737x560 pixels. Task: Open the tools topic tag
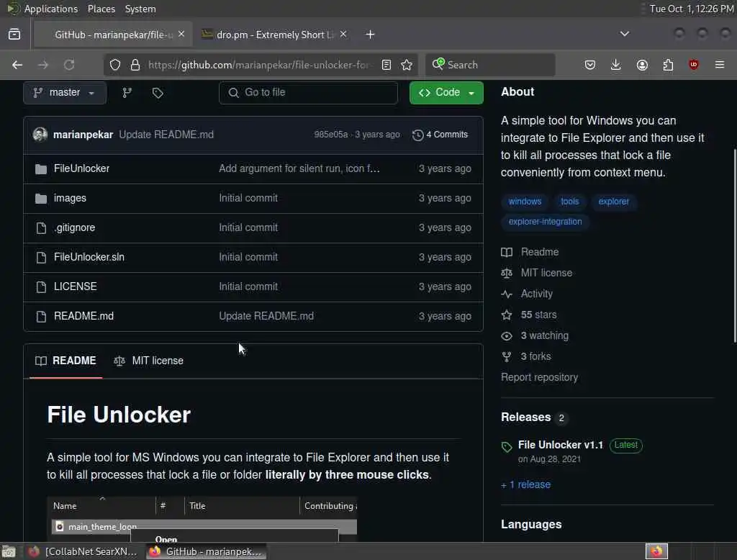click(x=570, y=202)
